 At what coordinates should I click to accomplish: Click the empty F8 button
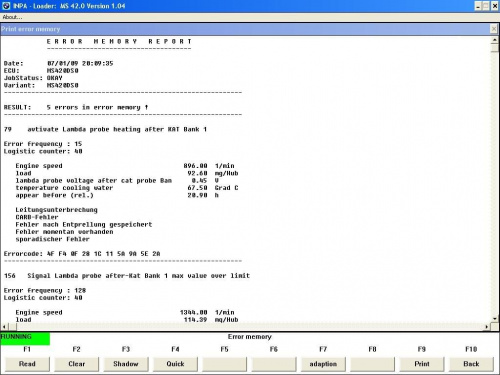[x=372, y=364]
